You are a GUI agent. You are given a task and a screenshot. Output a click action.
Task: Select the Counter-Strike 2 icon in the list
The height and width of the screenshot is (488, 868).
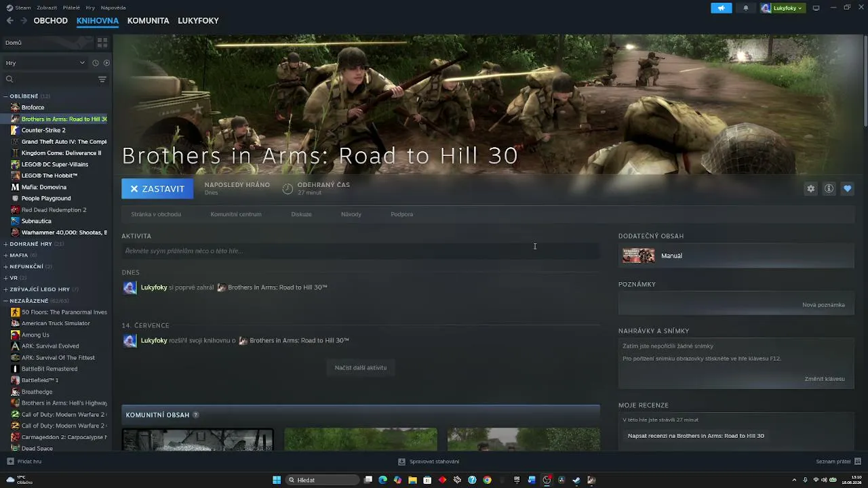point(15,130)
